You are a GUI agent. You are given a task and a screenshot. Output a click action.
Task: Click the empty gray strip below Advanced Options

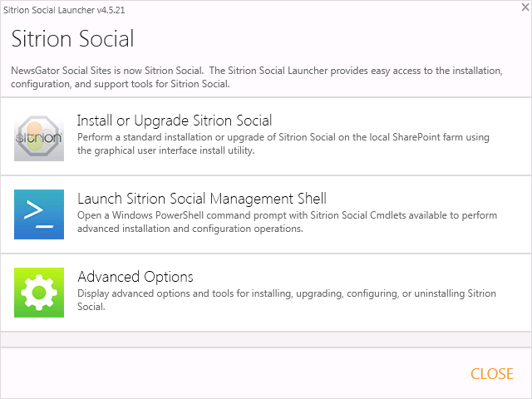click(x=266, y=339)
